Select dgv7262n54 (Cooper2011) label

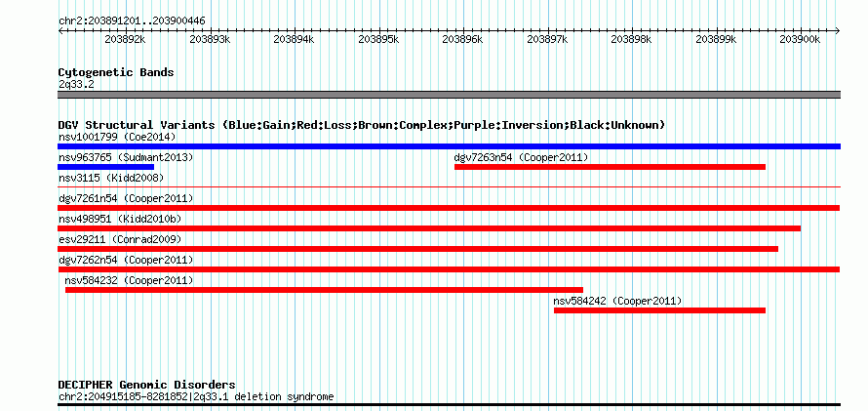(126, 260)
